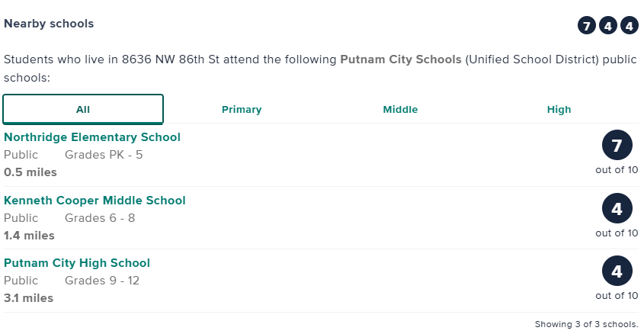Click Putnam City High School's 4 rating circle
The width and height of the screenshot is (644, 334).
point(617,271)
